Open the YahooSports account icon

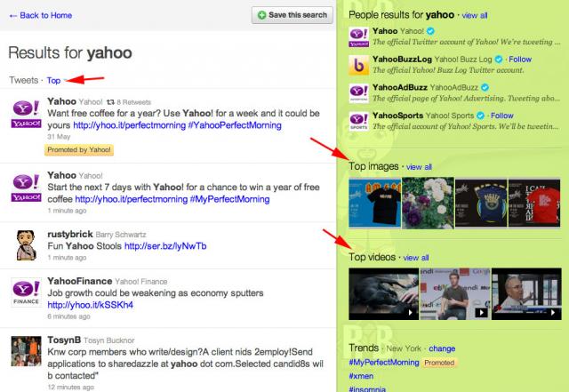pyautogui.click(x=357, y=121)
